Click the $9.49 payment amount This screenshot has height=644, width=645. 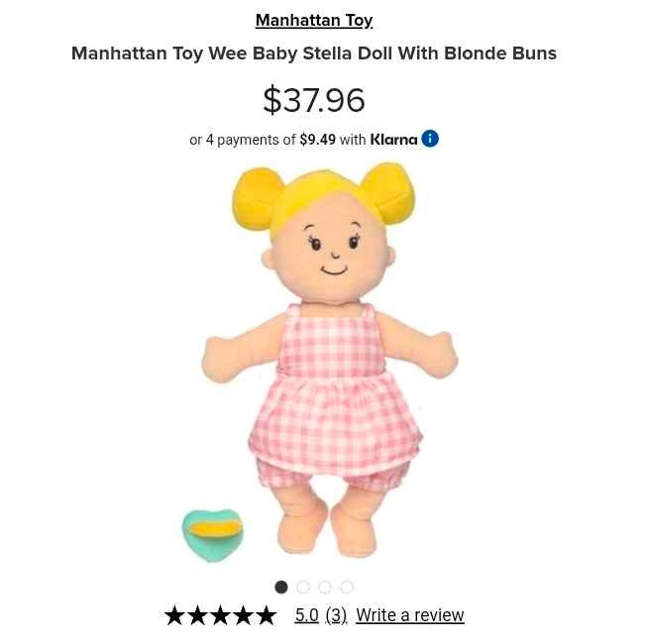point(318,140)
